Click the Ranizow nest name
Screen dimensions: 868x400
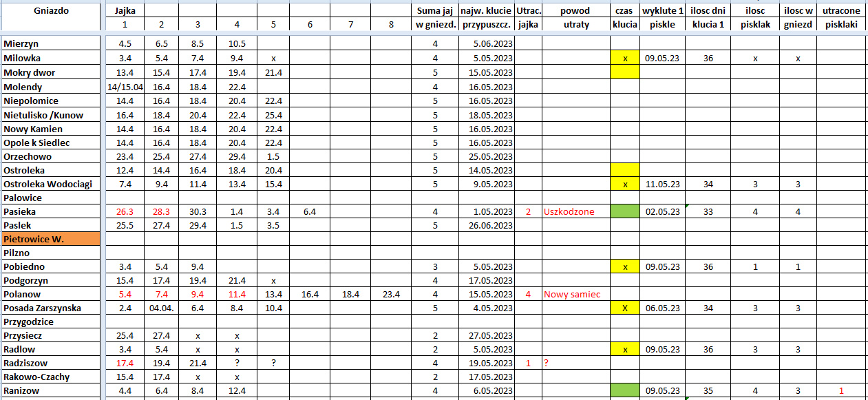[51, 391]
